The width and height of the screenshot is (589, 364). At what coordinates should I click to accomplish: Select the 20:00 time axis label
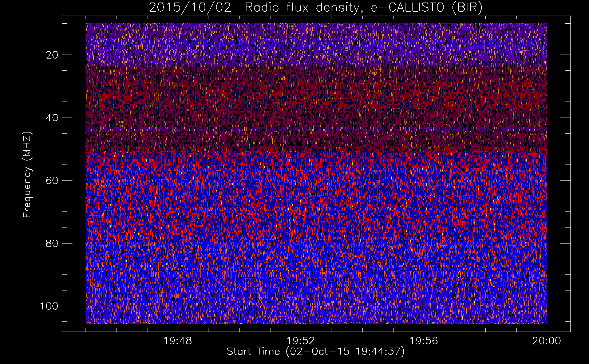coord(547,341)
